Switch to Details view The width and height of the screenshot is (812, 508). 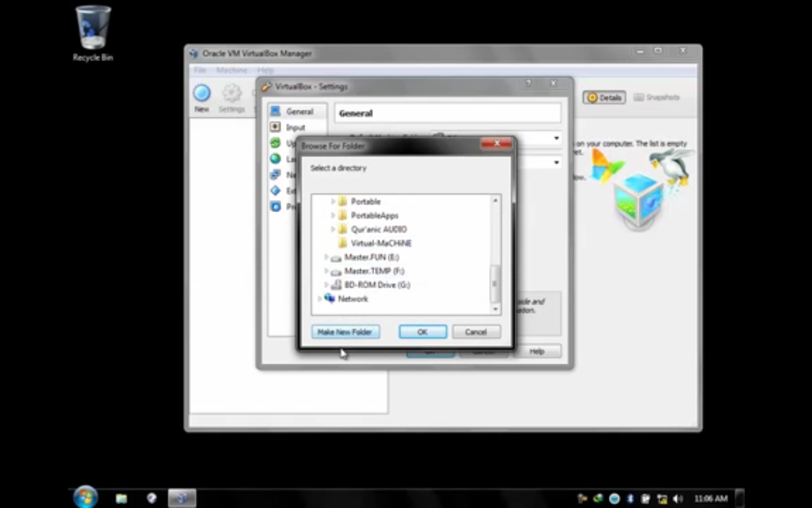tap(605, 98)
